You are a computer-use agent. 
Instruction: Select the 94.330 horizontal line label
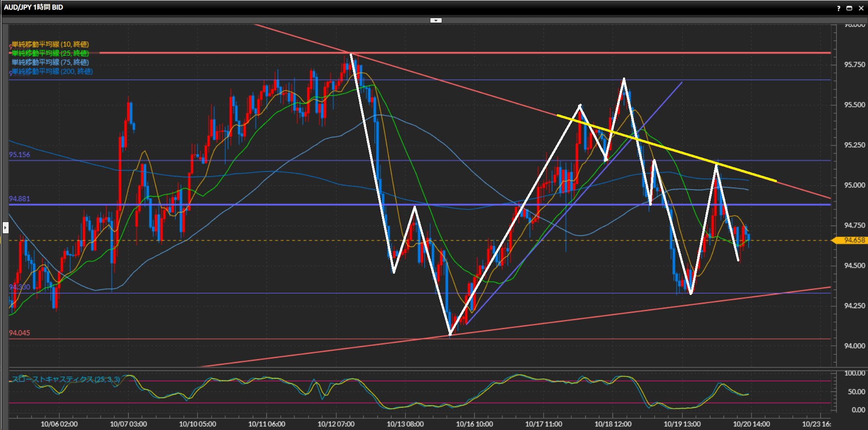click(x=19, y=287)
